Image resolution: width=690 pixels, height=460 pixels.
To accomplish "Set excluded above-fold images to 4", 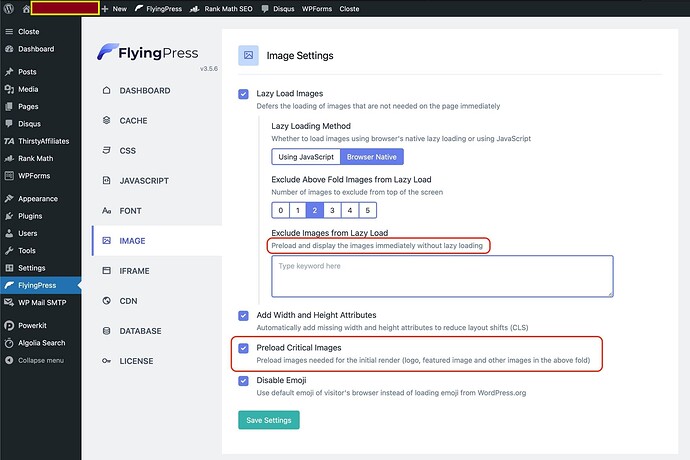I will (350, 210).
